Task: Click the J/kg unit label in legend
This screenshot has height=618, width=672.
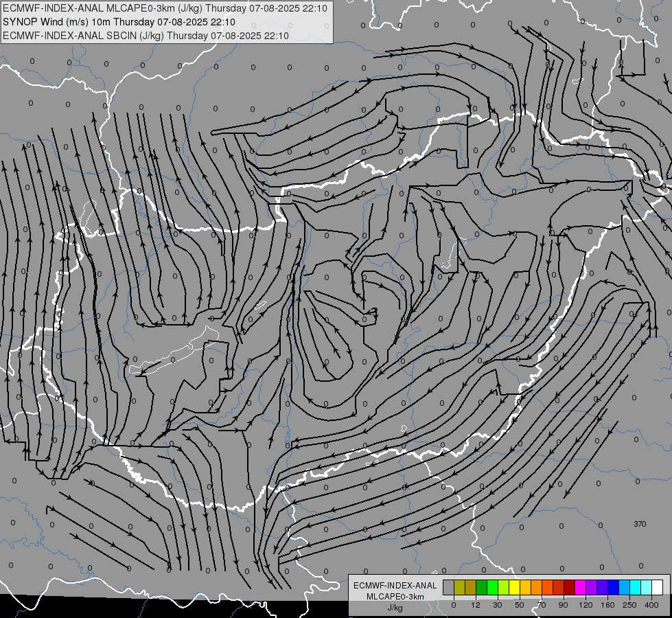Action: [395, 608]
